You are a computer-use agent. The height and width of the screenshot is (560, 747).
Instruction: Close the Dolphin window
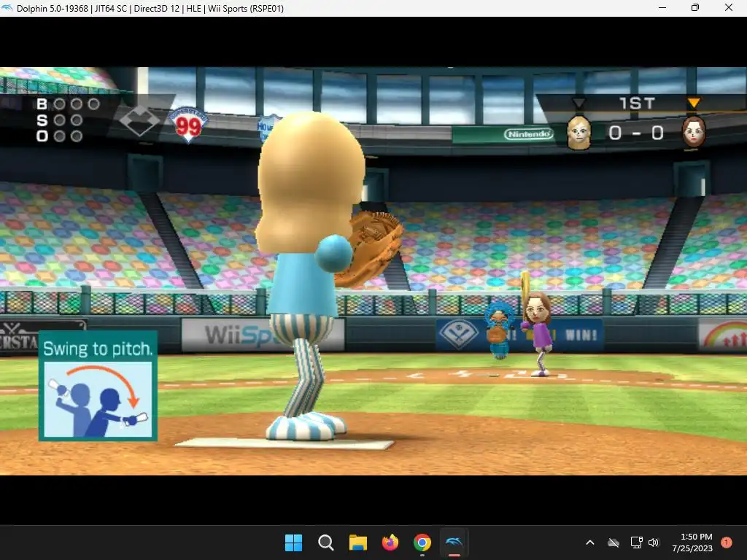pyautogui.click(x=729, y=7)
